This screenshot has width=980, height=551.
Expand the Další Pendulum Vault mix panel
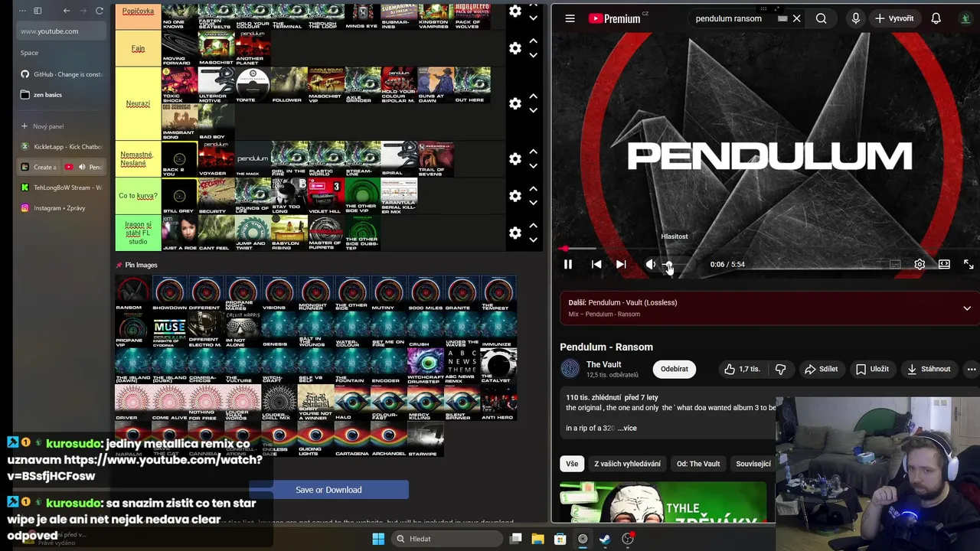pyautogui.click(x=967, y=308)
